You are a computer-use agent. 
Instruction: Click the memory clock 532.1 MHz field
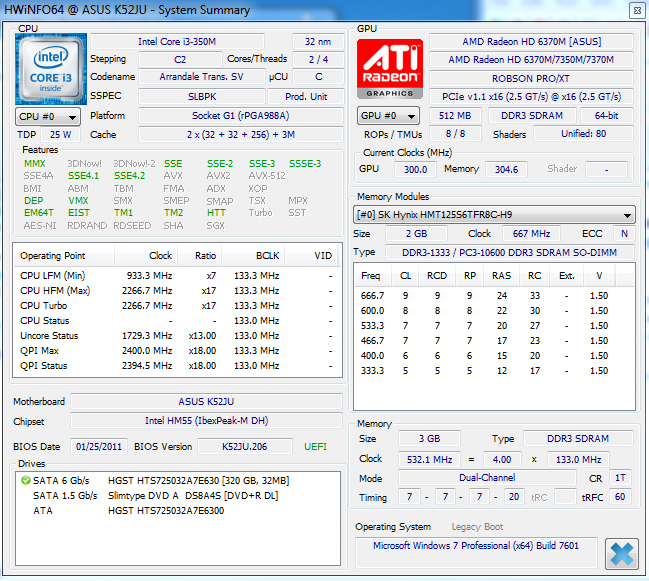[x=429, y=460]
